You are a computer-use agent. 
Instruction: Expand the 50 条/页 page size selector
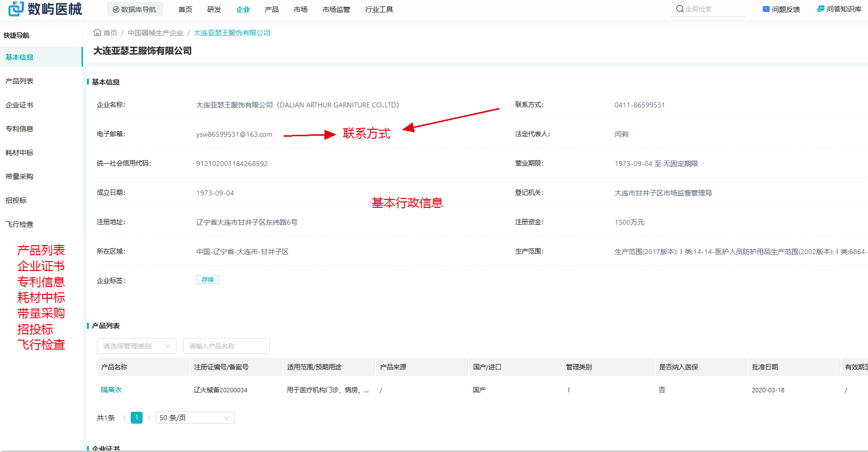[x=195, y=418]
